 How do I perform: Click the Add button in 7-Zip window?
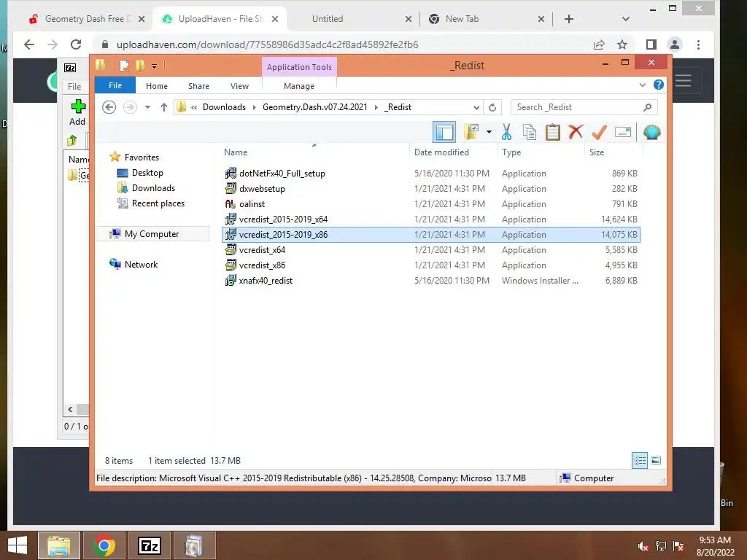tap(77, 112)
